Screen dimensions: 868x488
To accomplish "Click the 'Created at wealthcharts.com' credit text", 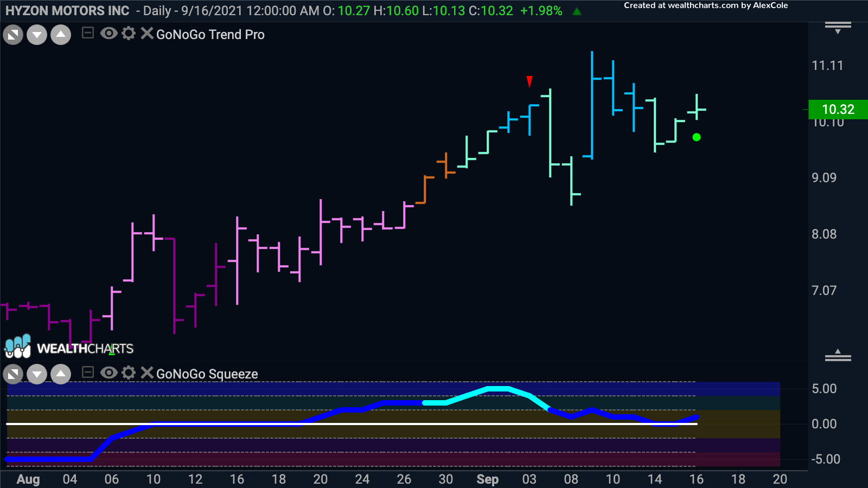I will pos(706,5).
